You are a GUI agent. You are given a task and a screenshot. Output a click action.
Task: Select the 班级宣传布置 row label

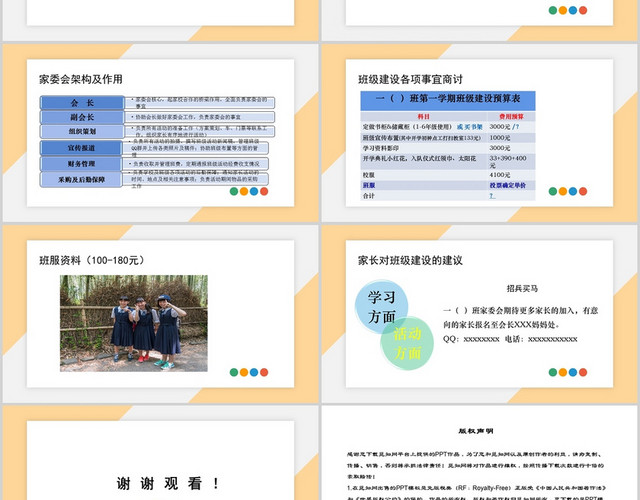(422, 138)
